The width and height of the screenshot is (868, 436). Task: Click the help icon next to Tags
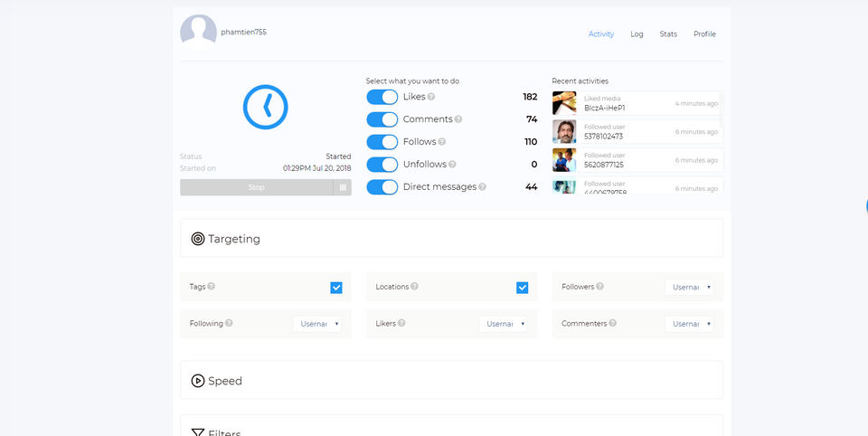(211, 287)
